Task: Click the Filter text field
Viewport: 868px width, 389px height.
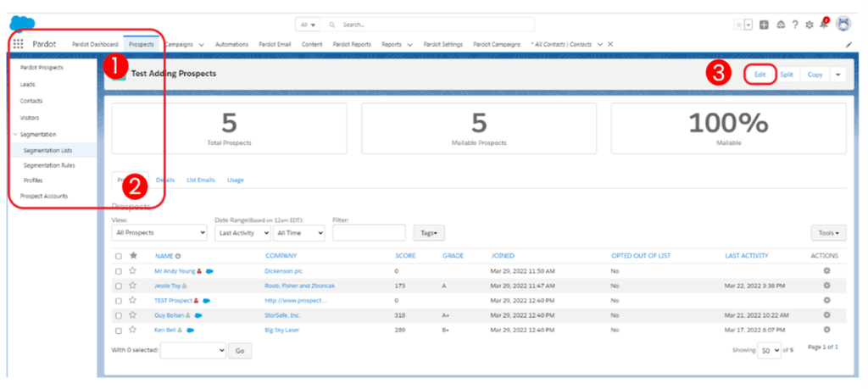Action: tap(369, 233)
